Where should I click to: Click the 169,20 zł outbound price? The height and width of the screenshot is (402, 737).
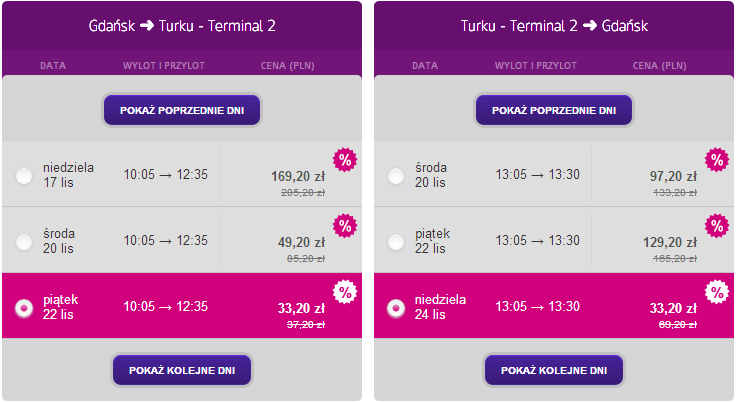point(298,176)
